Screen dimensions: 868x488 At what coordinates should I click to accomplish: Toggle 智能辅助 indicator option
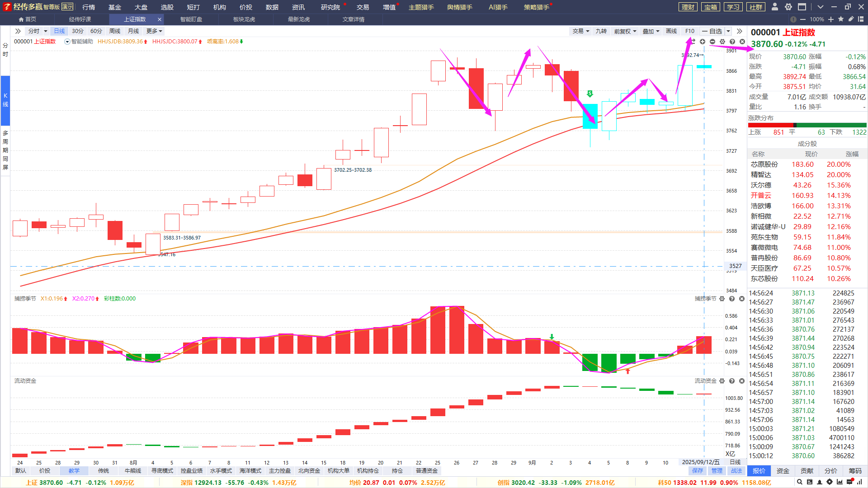click(x=68, y=42)
